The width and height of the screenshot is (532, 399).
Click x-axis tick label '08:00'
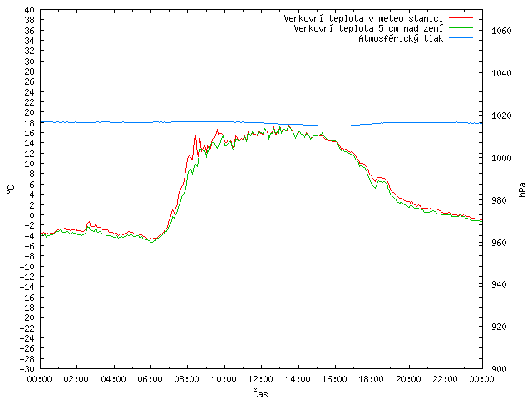[187, 379]
